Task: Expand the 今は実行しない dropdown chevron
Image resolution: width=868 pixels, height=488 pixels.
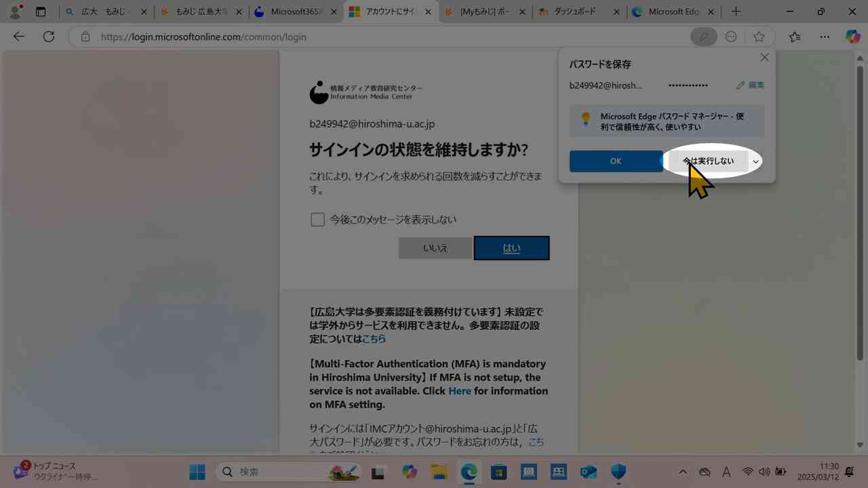Action: (x=755, y=161)
